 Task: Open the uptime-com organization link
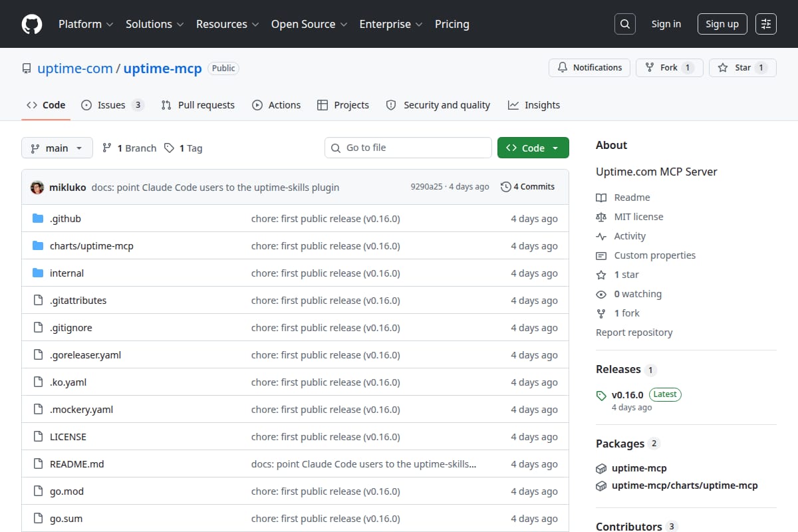[x=75, y=68]
